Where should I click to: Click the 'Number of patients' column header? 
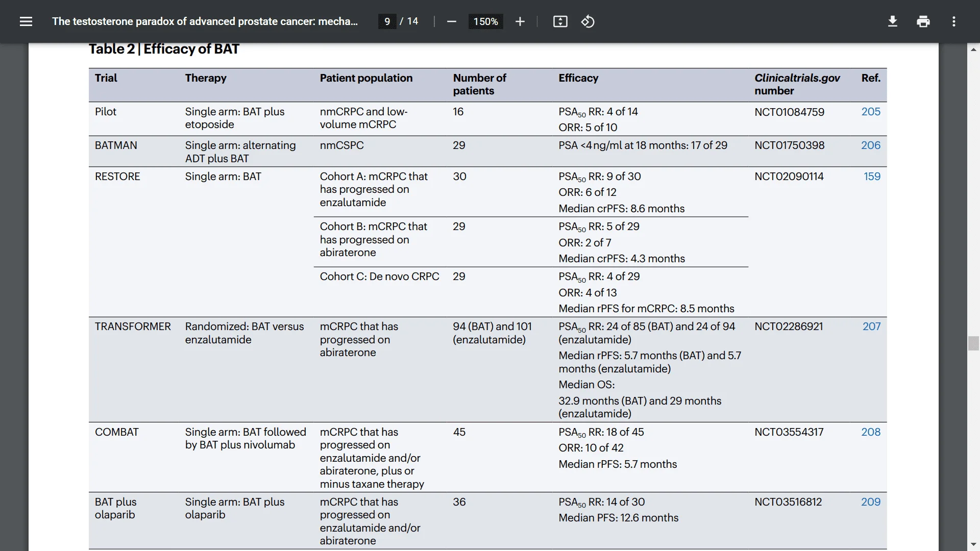tap(479, 85)
